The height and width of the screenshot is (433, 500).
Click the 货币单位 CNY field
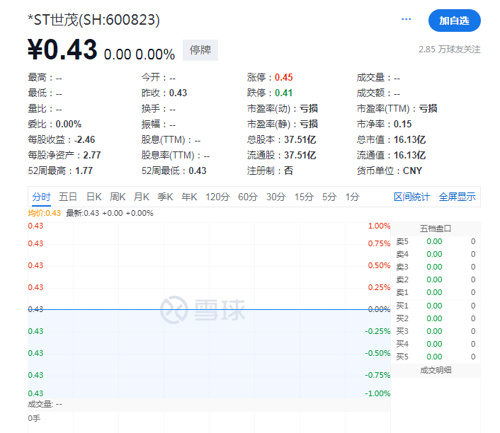click(389, 171)
